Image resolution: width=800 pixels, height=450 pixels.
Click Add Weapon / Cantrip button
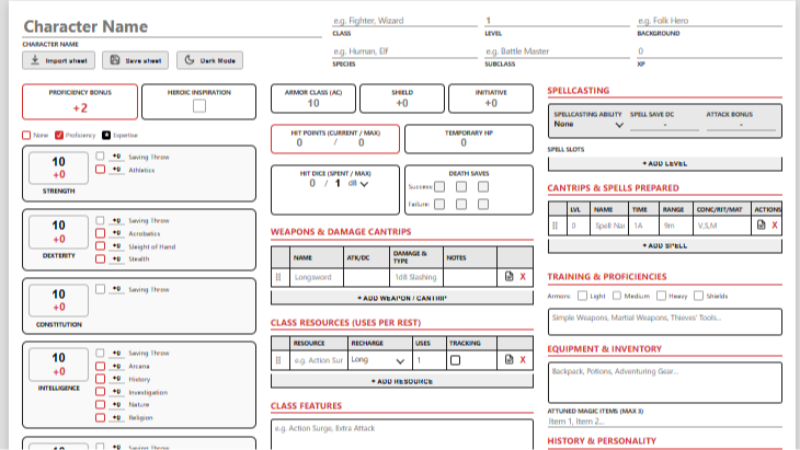402,298
